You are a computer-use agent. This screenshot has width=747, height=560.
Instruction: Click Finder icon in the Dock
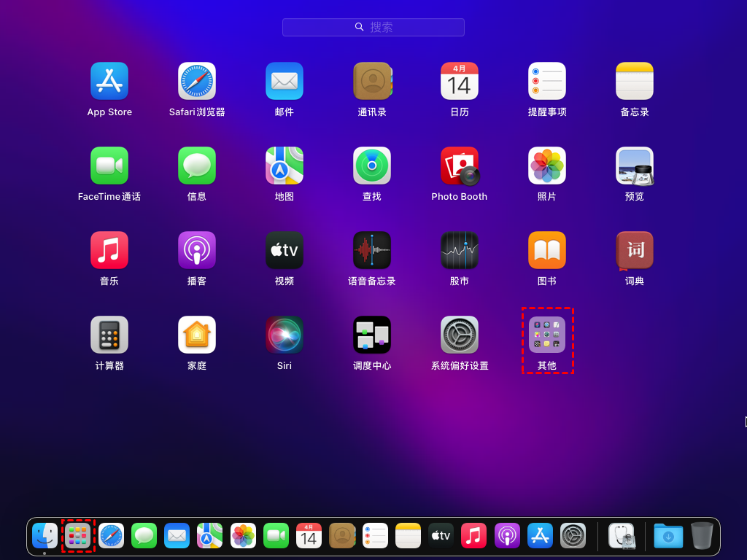(x=44, y=536)
